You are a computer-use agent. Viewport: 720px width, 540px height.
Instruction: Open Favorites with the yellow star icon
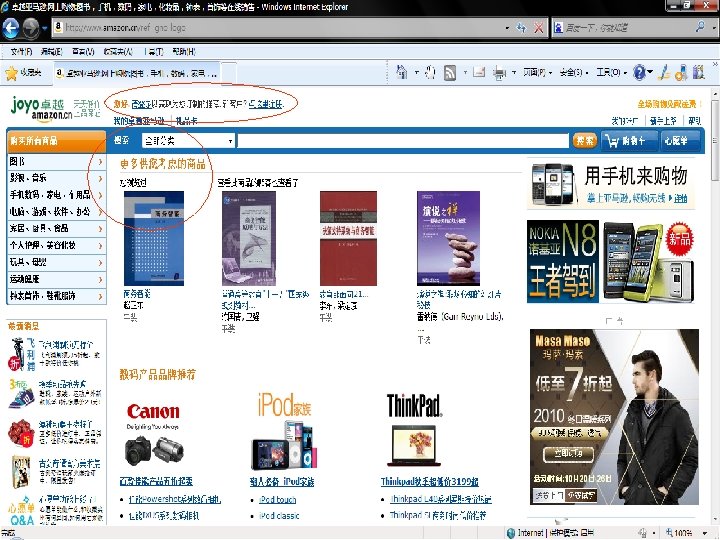coord(11,73)
